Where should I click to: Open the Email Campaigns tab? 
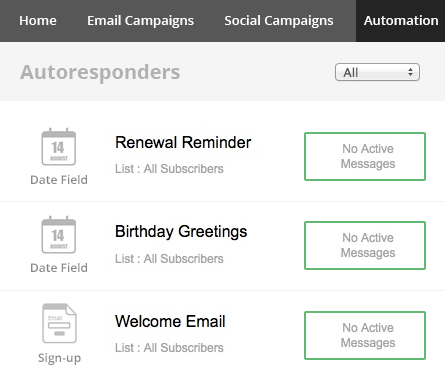point(140,21)
